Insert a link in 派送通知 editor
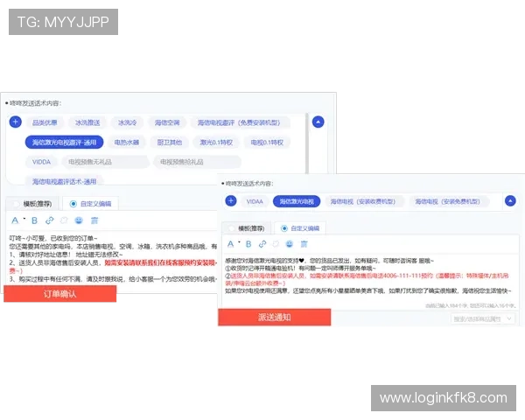Viewport: 525px width, 420px height. click(x=262, y=244)
